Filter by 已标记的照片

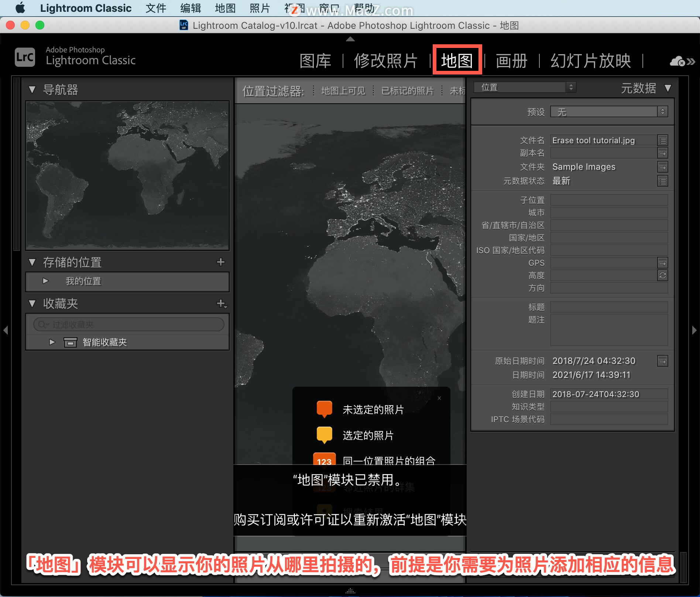(407, 91)
